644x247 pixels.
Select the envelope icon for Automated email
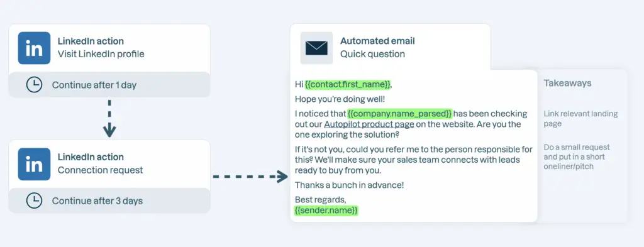tap(316, 48)
